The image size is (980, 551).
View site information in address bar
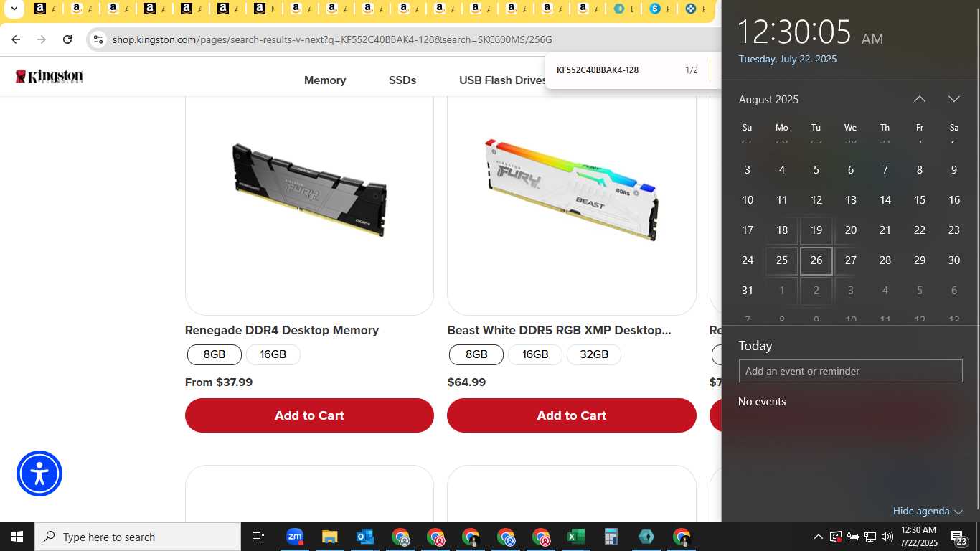pyautogui.click(x=98, y=39)
